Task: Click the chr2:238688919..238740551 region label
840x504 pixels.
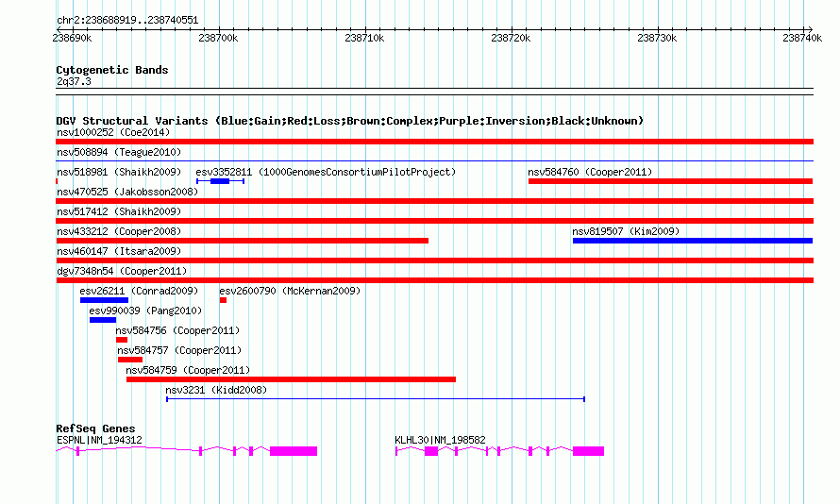Action: (x=127, y=21)
